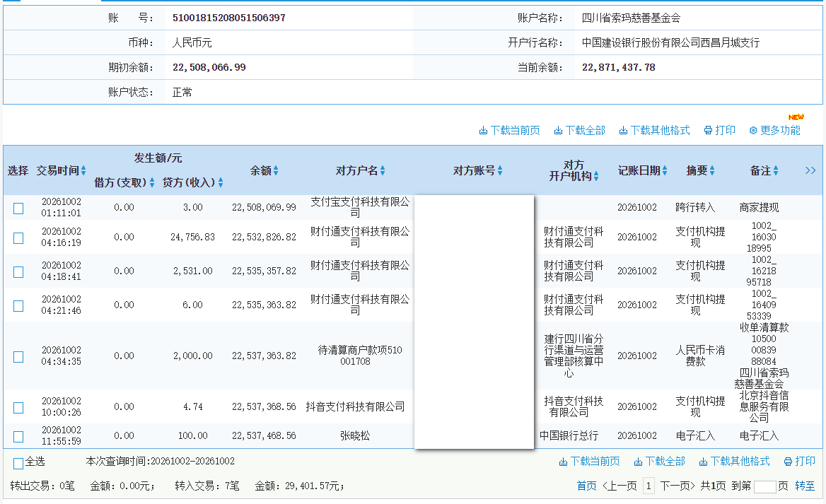This screenshot has height=504, width=826.
Task: Click bottom 下载当前页 link
Action: pyautogui.click(x=590, y=462)
